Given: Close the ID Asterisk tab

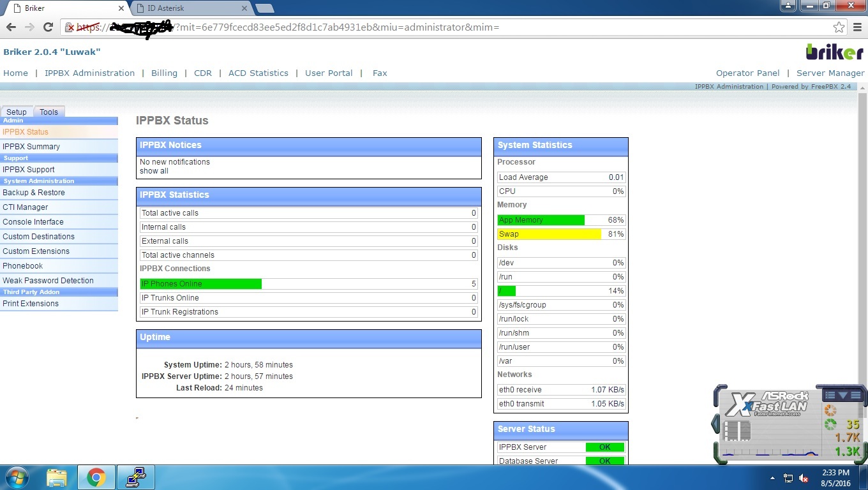Looking at the screenshot, I should (x=244, y=8).
